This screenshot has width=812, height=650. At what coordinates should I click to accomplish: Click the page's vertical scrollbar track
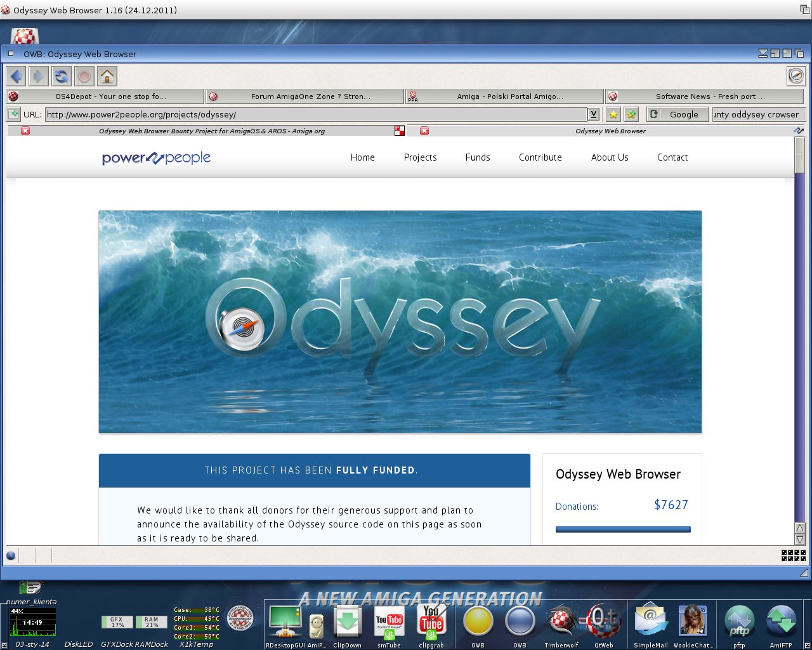(x=800, y=348)
